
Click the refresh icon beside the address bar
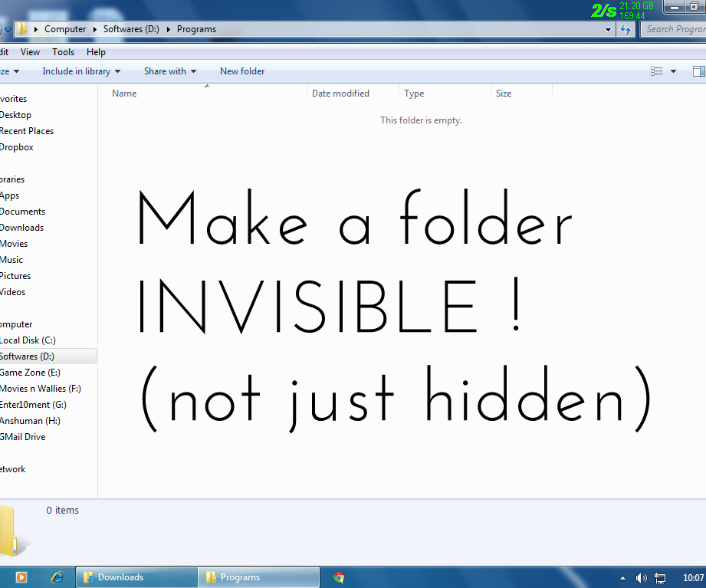[x=626, y=28]
